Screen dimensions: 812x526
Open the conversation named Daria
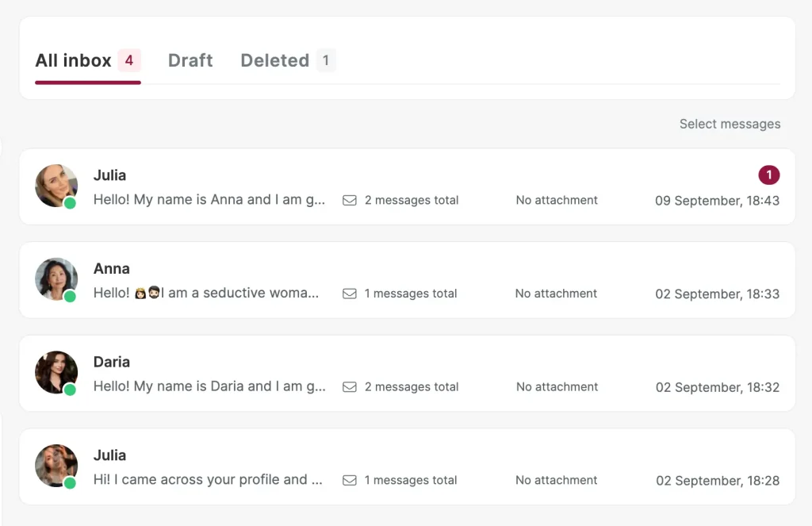[x=407, y=374]
